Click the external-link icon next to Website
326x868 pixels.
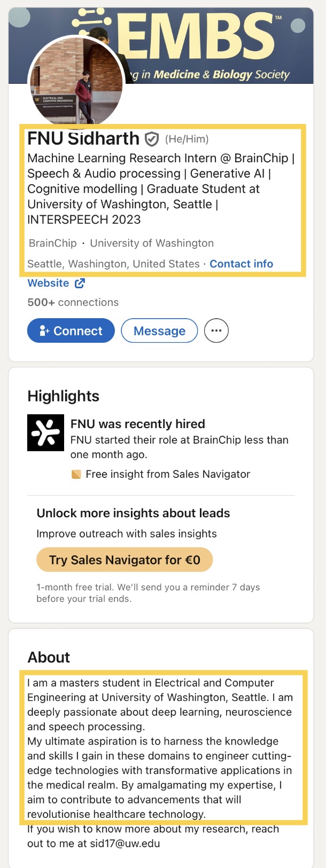80,283
